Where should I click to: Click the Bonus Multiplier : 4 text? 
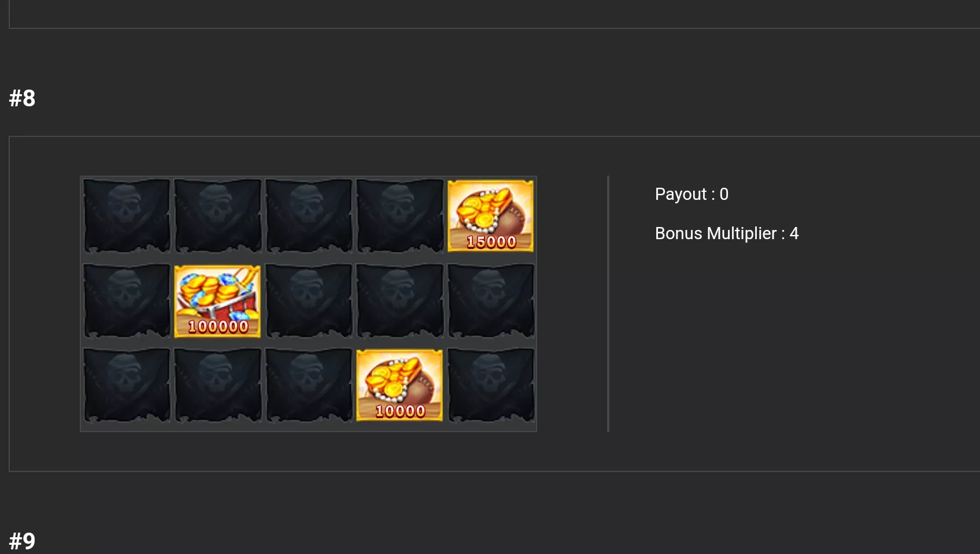[x=727, y=233]
